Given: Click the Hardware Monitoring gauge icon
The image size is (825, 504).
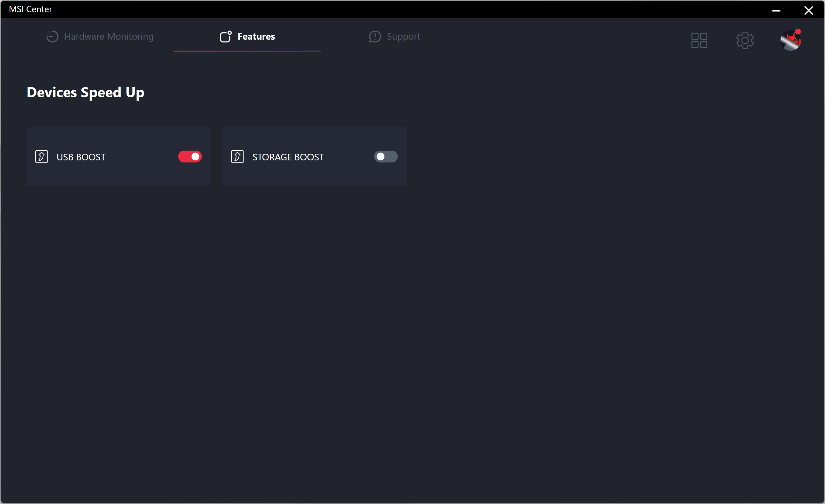Looking at the screenshot, I should click(x=52, y=37).
